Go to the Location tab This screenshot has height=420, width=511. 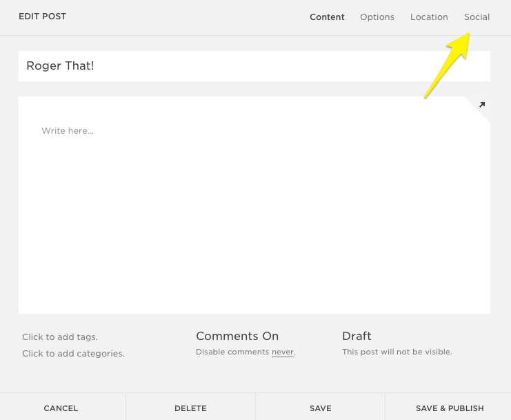[429, 17]
